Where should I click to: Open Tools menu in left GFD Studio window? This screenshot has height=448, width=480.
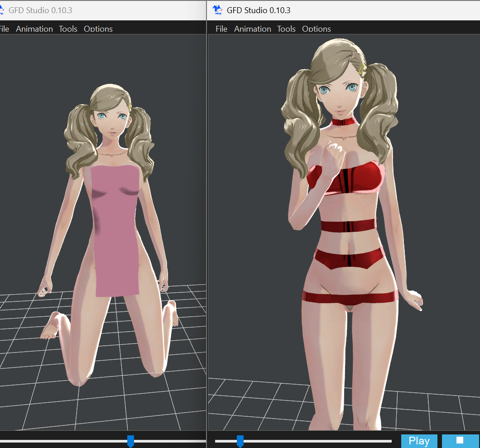pyautogui.click(x=68, y=29)
